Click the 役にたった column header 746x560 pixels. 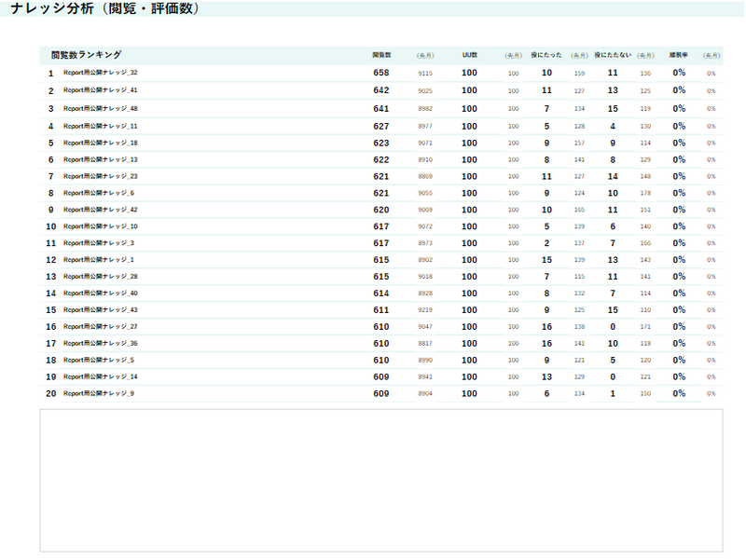(x=546, y=55)
